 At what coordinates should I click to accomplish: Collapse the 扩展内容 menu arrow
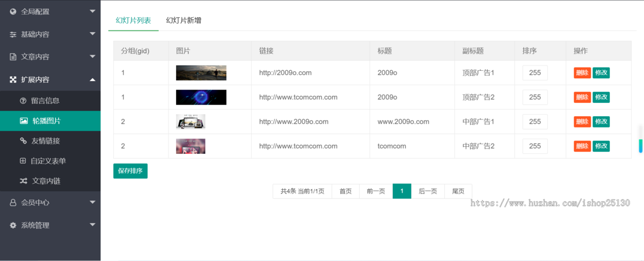click(92, 79)
